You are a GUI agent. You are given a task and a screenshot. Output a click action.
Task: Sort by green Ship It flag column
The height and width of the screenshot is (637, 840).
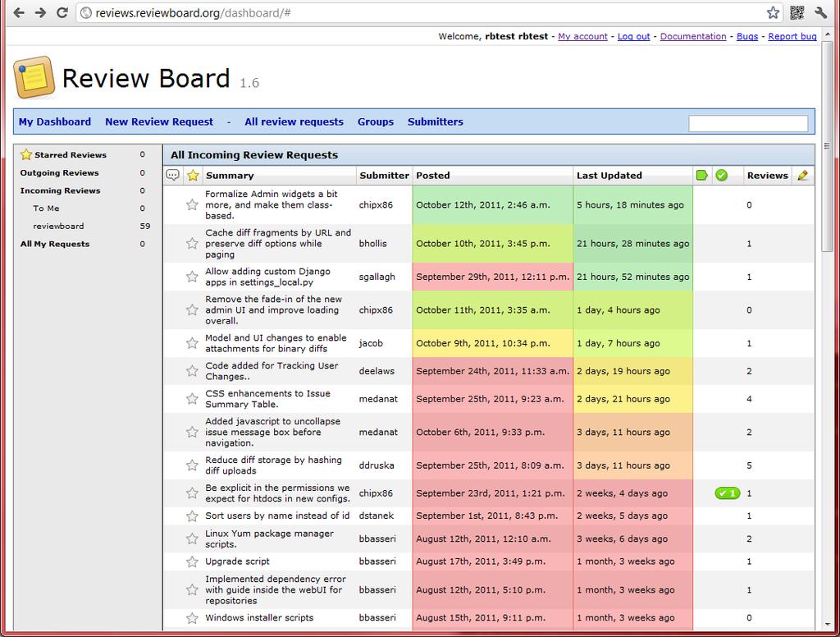[x=702, y=175]
